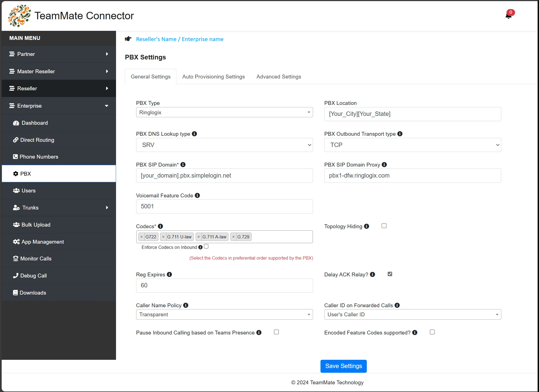
Task: Click the PBX Location input field
Action: (413, 114)
